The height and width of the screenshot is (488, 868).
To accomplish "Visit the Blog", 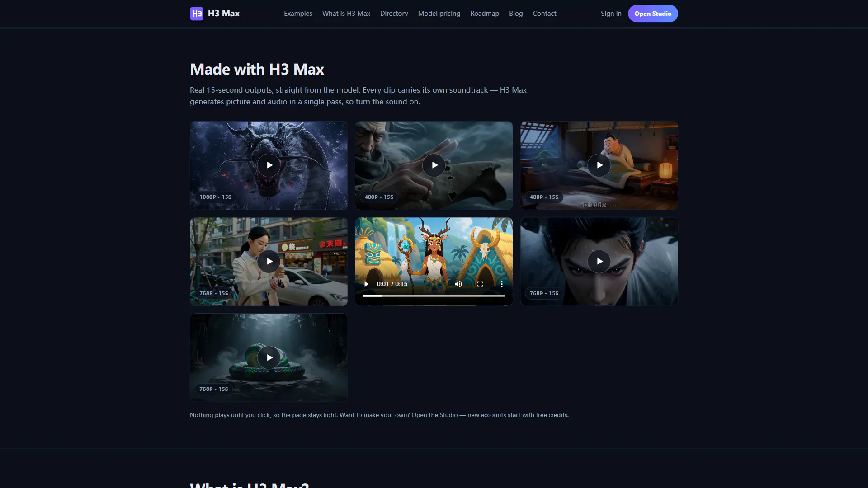I will coord(516,14).
